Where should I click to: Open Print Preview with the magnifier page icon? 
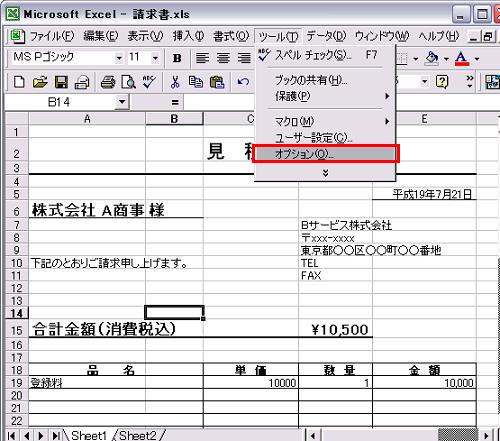click(x=128, y=82)
